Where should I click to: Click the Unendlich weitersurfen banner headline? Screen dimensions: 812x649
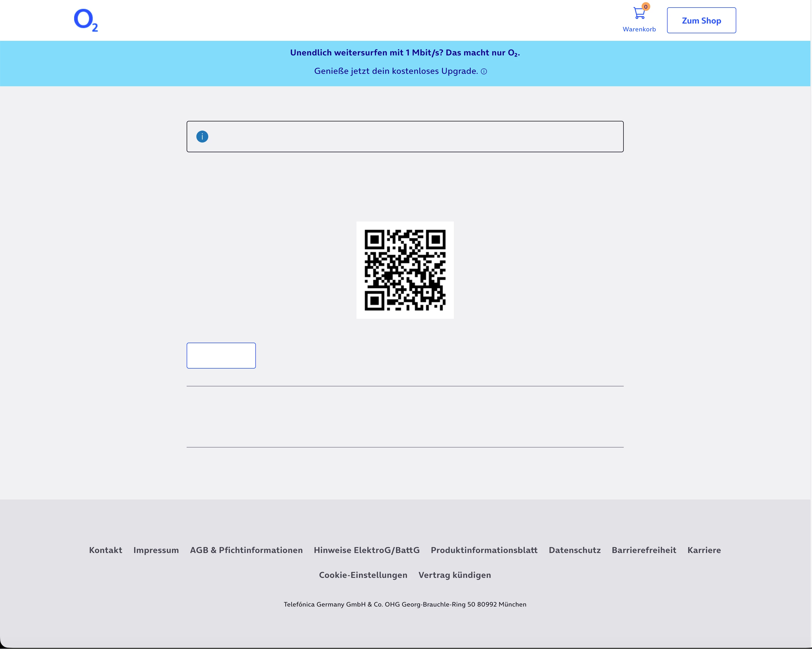405,53
